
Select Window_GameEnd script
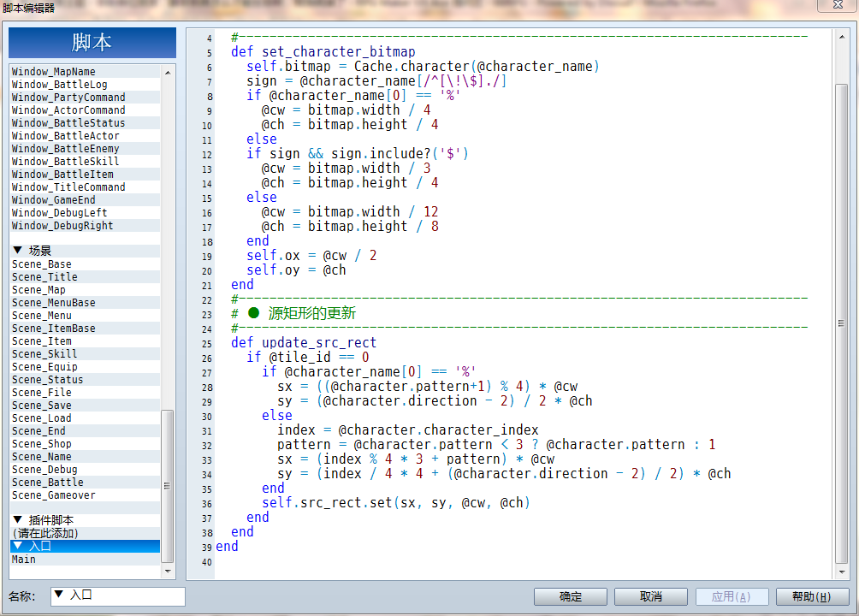[x=86, y=200]
